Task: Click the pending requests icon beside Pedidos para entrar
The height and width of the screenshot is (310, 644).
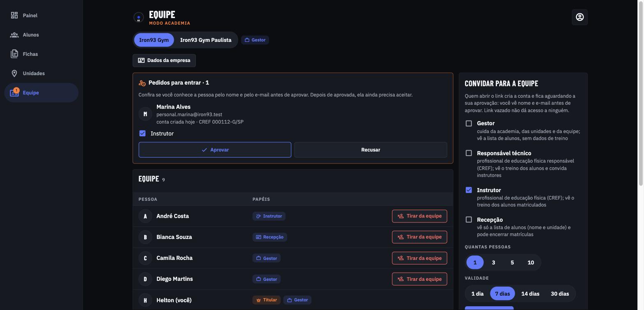Action: tap(142, 83)
